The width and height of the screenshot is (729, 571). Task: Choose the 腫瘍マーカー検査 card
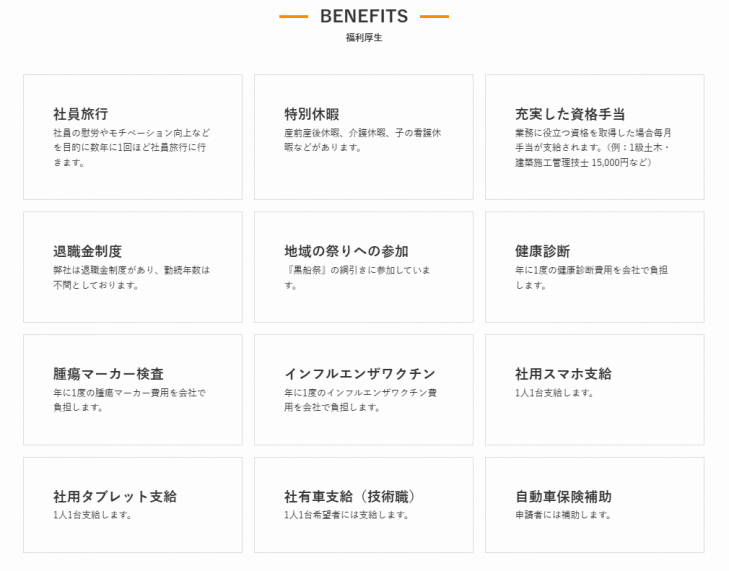pyautogui.click(x=133, y=389)
